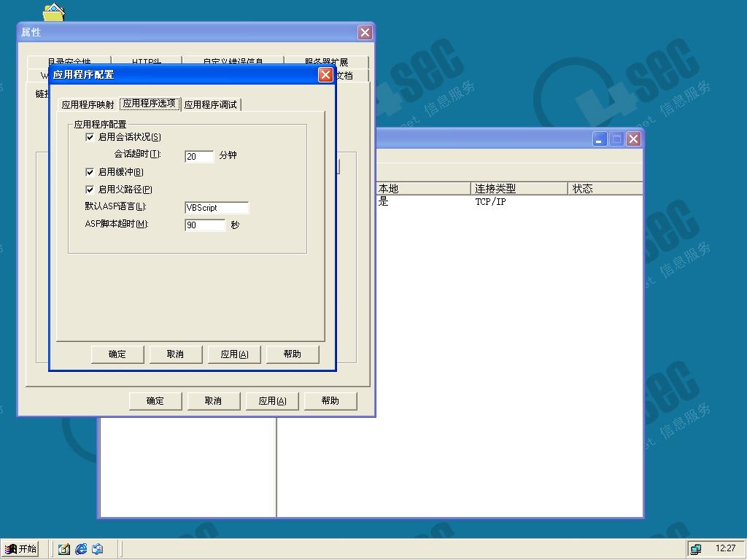Click the ASP脚本超时 field showing 90
The image size is (747, 560).
pos(205,225)
